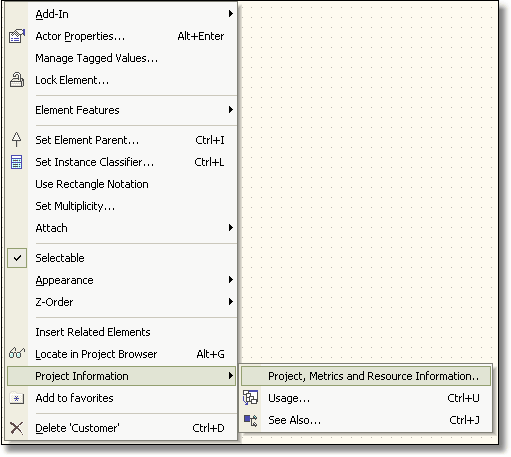Click the Set Element Parent arrow icon
This screenshot has height=457, width=511.
[16, 140]
